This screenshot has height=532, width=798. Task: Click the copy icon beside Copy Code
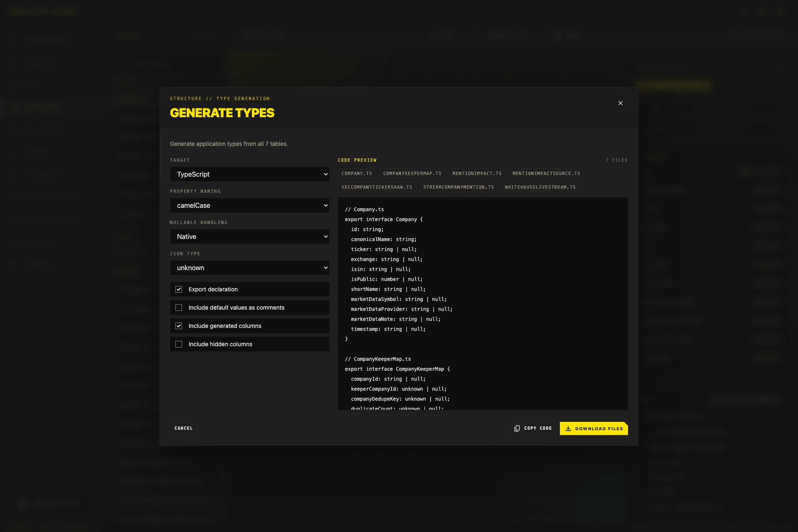pyautogui.click(x=517, y=429)
